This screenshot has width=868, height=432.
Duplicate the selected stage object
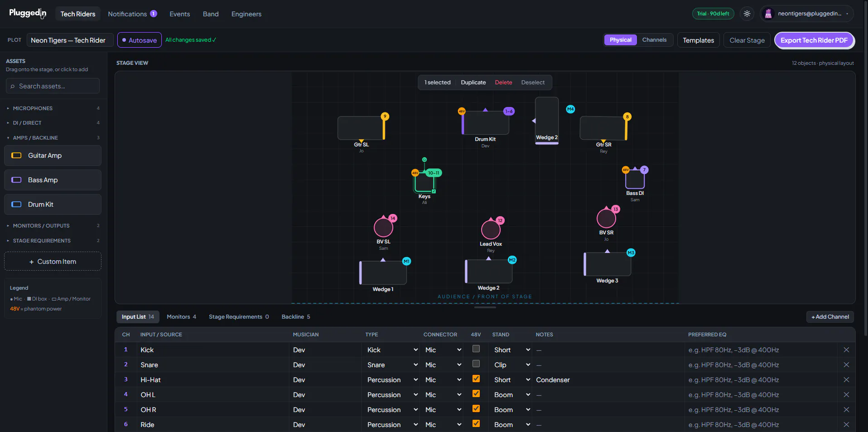click(x=473, y=83)
